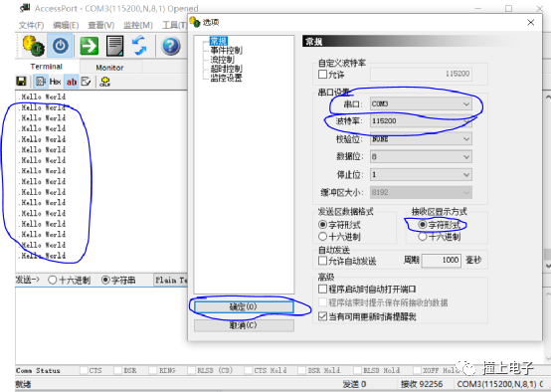The image size is (551, 392).
Task: Open the 编辑(E) menu
Action: tap(66, 25)
